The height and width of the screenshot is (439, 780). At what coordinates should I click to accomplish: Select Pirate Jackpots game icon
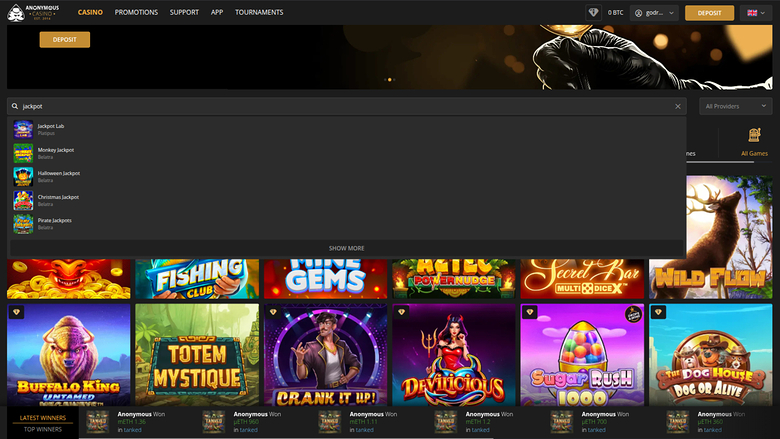click(x=23, y=224)
